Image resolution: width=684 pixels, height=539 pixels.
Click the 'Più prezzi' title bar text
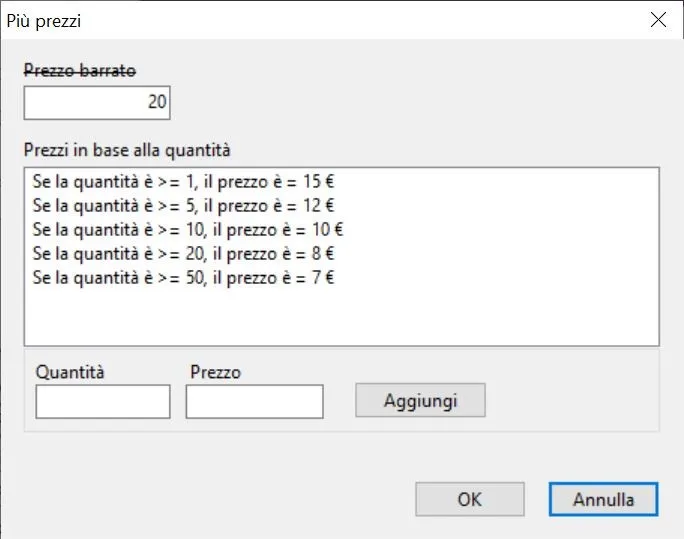[44, 20]
